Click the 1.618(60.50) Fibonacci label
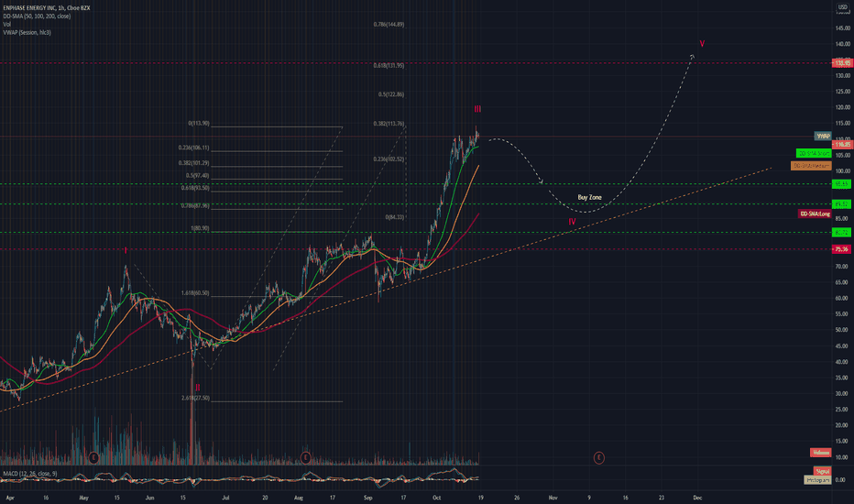The height and width of the screenshot is (504, 854). tap(195, 293)
